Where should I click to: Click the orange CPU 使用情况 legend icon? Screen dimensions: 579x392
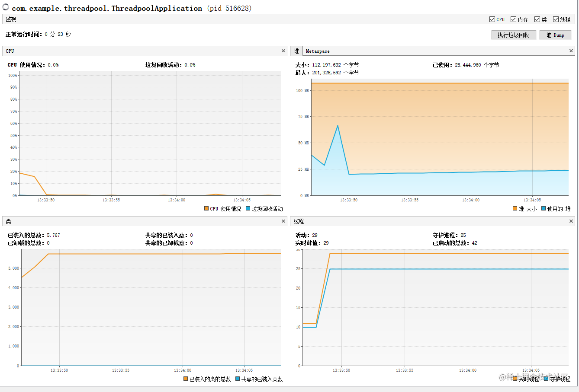click(x=206, y=208)
